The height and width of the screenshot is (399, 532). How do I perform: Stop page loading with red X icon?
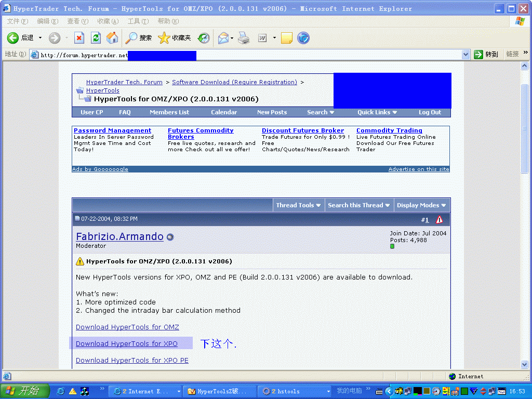(x=79, y=38)
